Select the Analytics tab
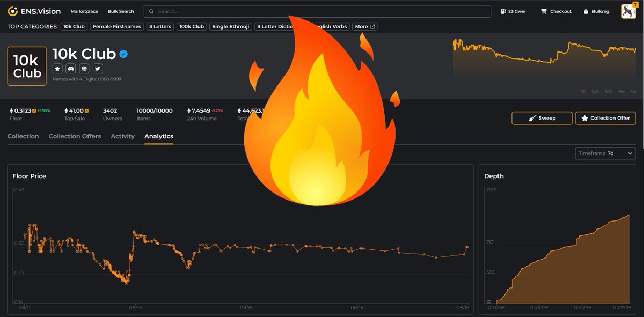Screen dimensions: 644x317 point(159,136)
